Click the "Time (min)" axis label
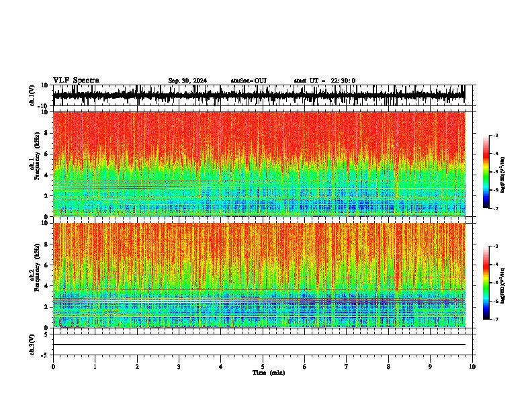Screen dimensions: 532x411 (x=269, y=373)
